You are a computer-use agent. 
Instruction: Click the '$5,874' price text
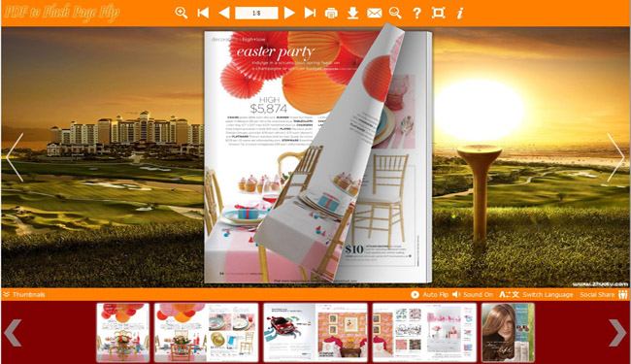pyautogui.click(x=268, y=109)
